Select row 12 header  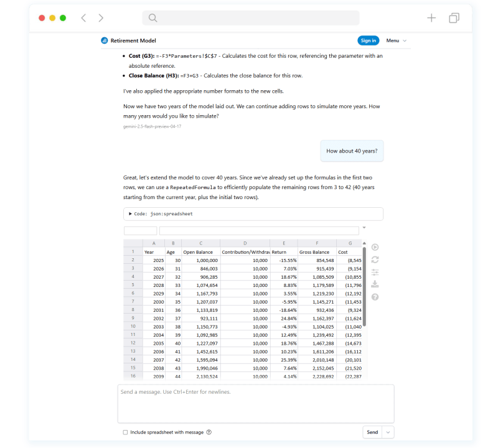pyautogui.click(x=133, y=343)
